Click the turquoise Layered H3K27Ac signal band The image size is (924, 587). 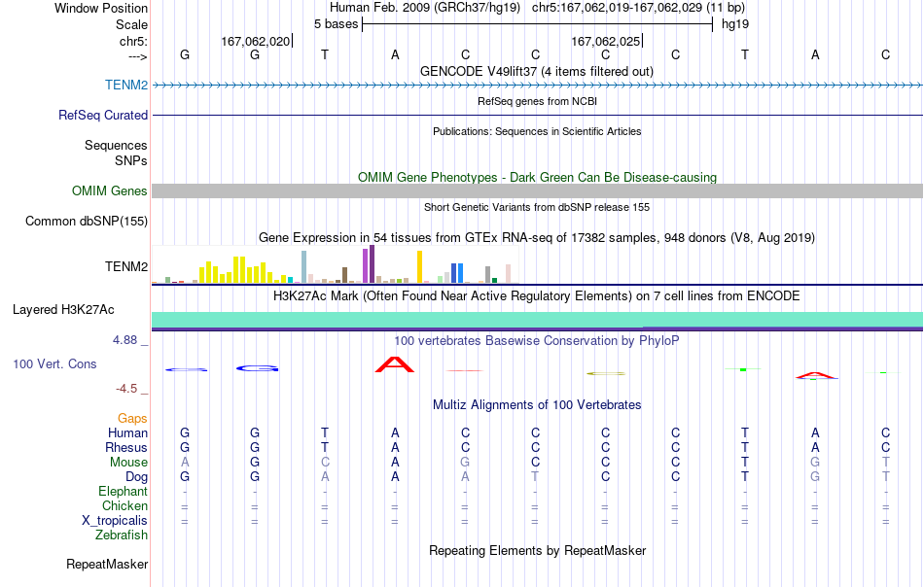point(537,320)
